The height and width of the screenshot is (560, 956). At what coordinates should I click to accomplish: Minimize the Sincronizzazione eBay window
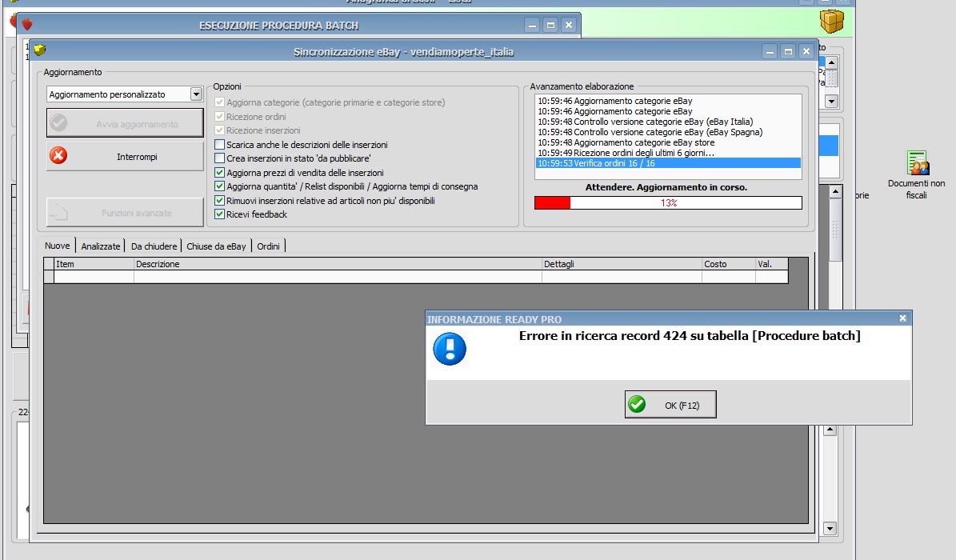pos(770,52)
